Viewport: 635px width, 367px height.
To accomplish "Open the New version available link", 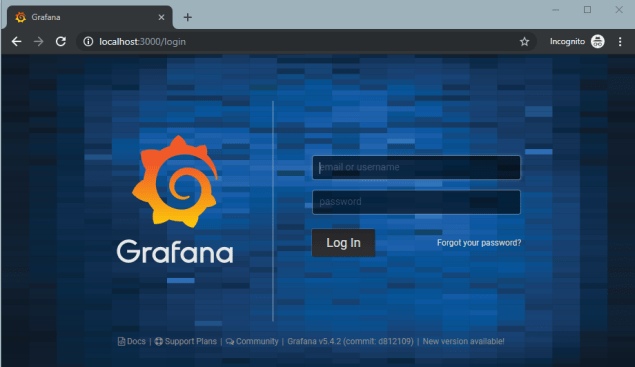I will coord(463,341).
